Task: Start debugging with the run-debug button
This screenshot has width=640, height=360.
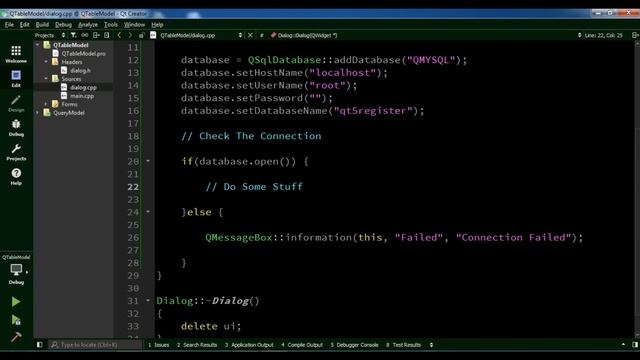Action: (x=16, y=320)
